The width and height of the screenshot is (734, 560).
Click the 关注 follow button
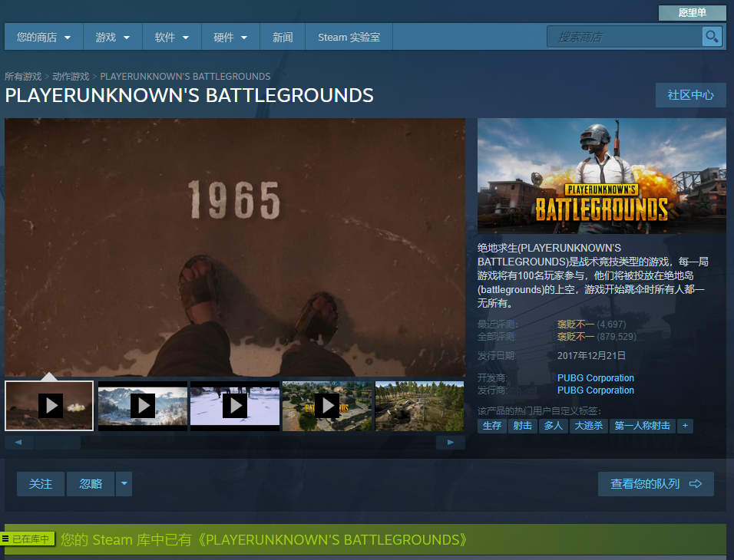coord(41,484)
